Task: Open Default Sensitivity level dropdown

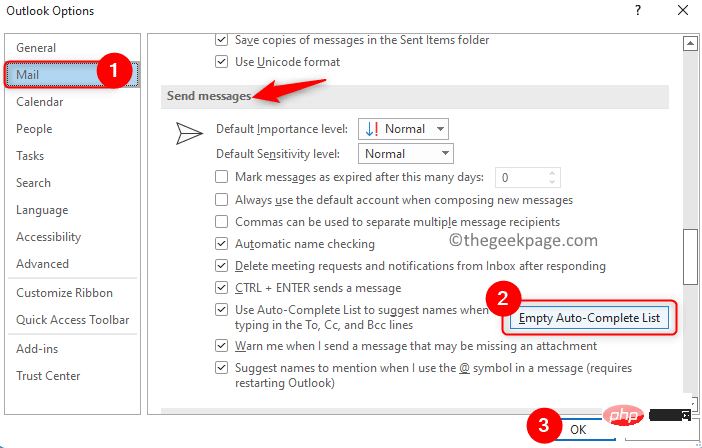Action: pos(406,154)
